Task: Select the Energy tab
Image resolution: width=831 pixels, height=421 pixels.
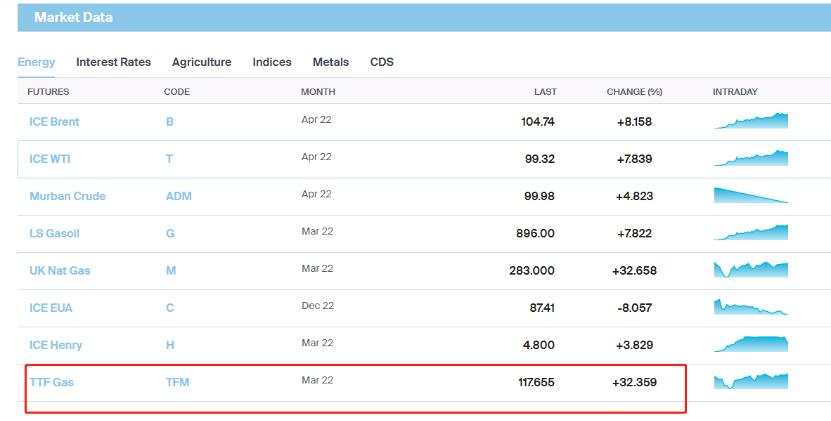Action: pos(36,62)
